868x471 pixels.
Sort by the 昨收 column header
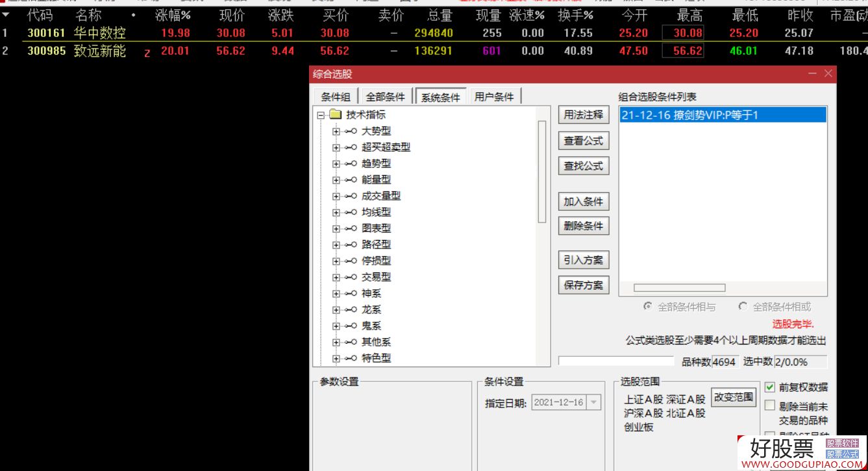pos(800,15)
